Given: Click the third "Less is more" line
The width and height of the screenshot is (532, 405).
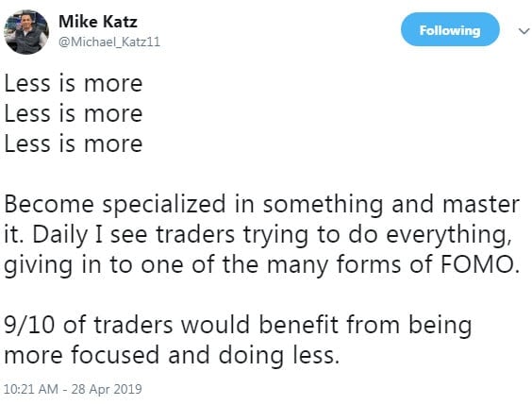Looking at the screenshot, I should pyautogui.click(x=74, y=143).
